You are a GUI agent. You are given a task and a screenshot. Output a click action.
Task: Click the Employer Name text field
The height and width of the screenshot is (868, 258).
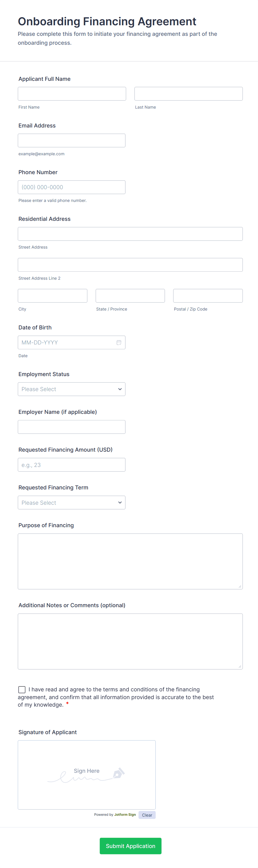[72, 427]
